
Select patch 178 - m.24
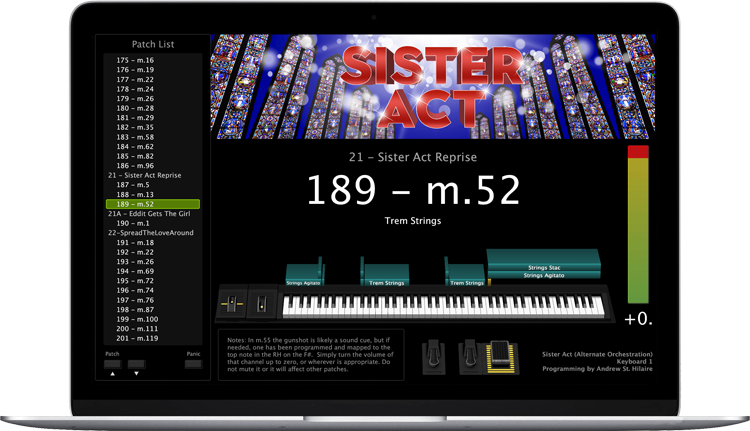tap(135, 89)
